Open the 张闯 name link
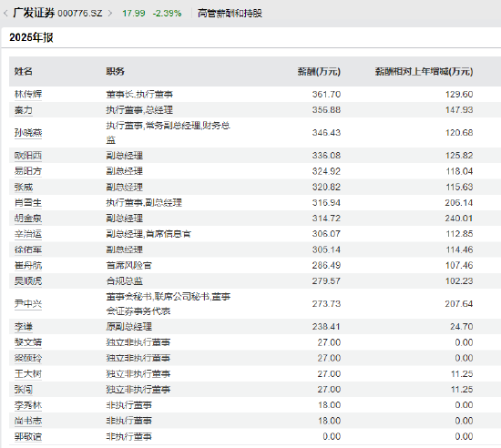 24,389
